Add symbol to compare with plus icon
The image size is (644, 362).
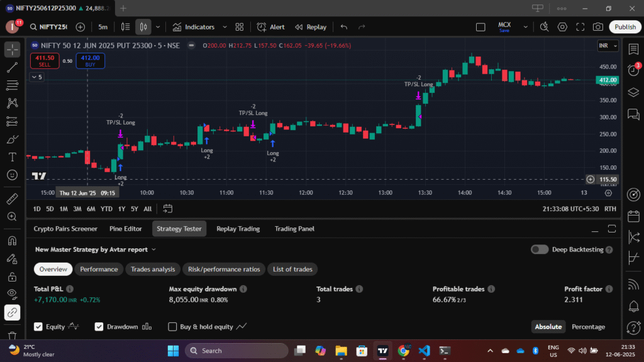tap(80, 27)
